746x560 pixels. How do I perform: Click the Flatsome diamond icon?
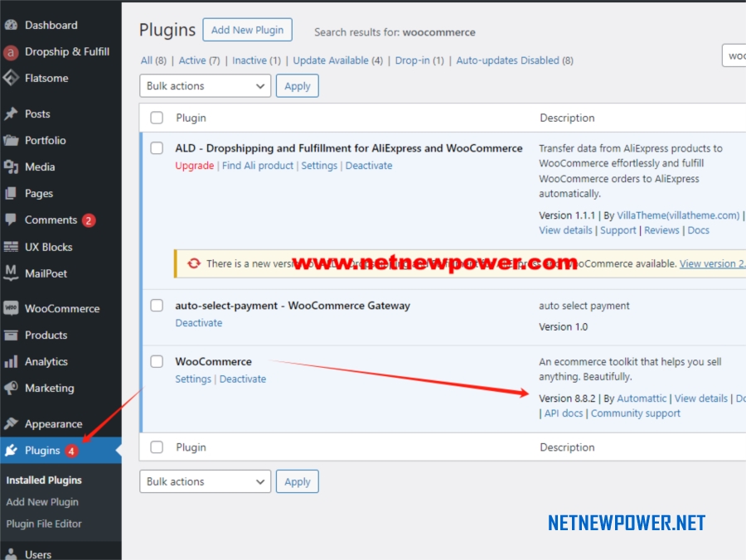[x=11, y=78]
